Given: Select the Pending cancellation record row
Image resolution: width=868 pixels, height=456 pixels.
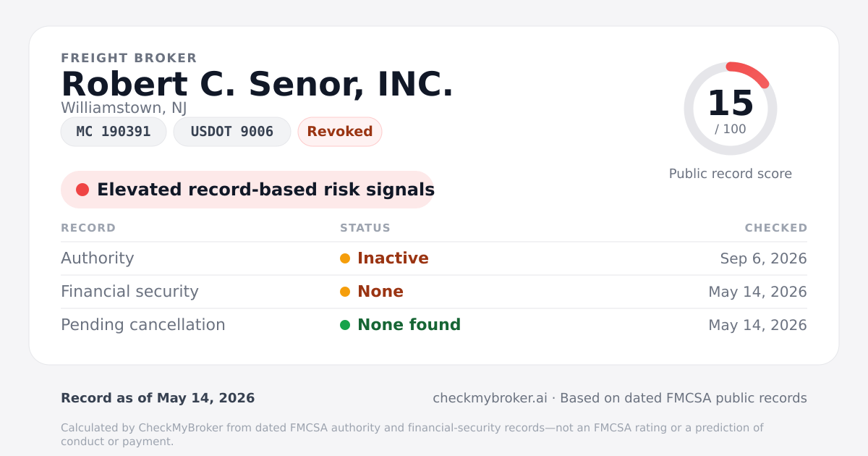Looking at the screenshot, I should point(434,325).
